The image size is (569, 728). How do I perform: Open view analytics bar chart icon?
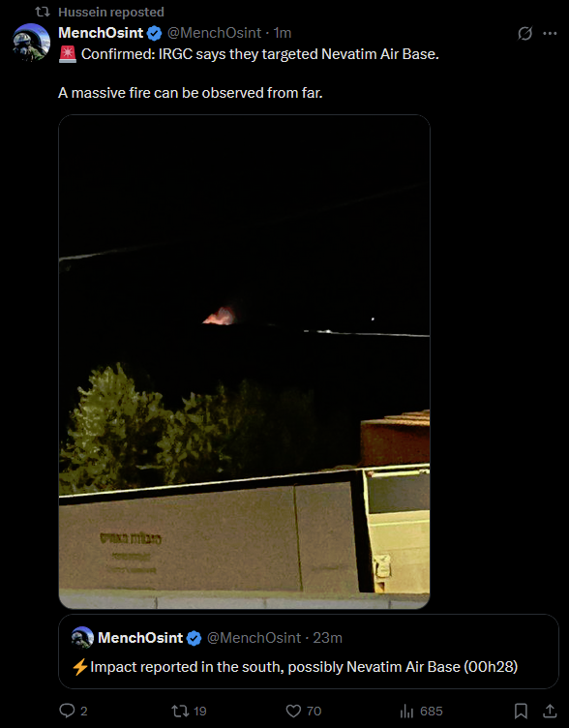pos(406,711)
